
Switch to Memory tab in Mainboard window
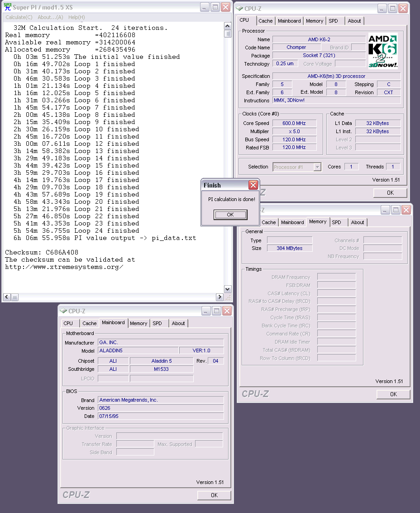click(138, 323)
